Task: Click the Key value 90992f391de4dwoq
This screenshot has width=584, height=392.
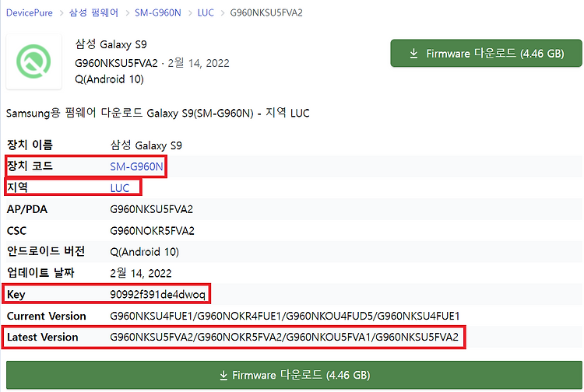Action: click(x=157, y=295)
